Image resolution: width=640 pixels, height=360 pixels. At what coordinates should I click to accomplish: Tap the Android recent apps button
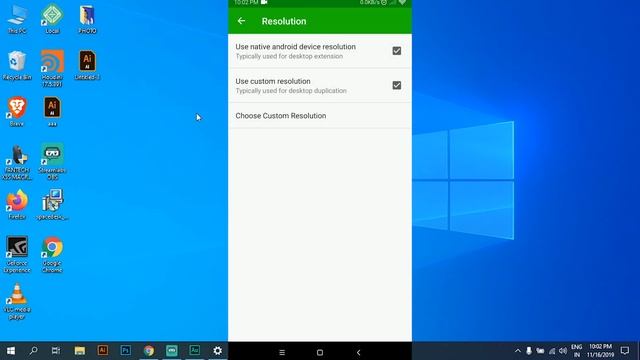pyautogui.click(x=282, y=352)
